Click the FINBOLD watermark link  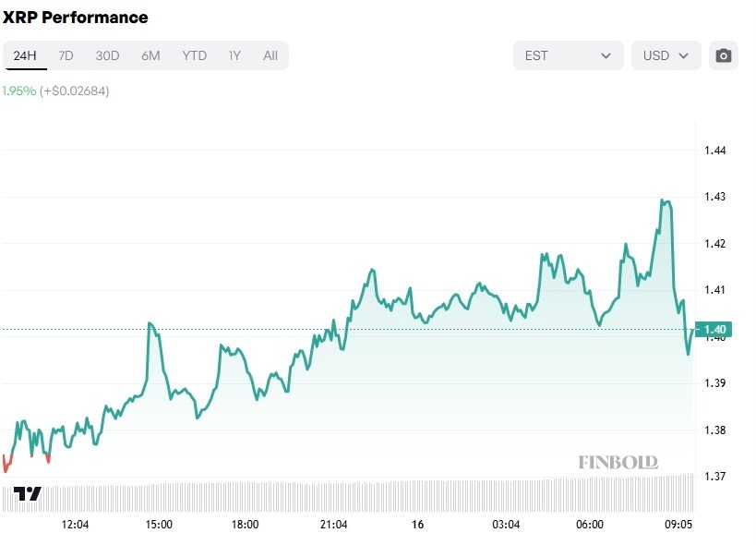619,460
